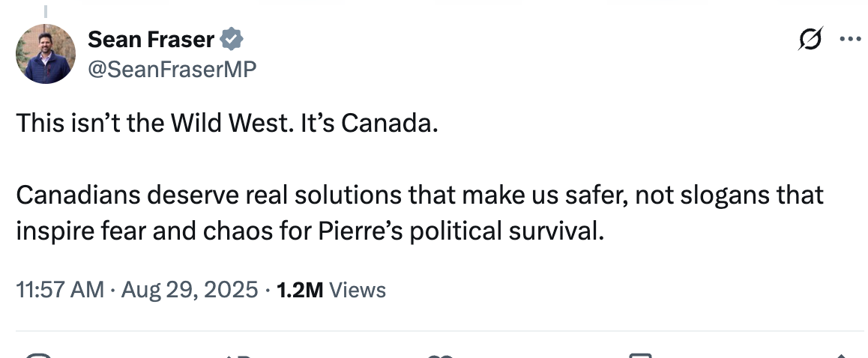This screenshot has width=868, height=358.
Task: Open the 1.2M view count
Action: 300,290
